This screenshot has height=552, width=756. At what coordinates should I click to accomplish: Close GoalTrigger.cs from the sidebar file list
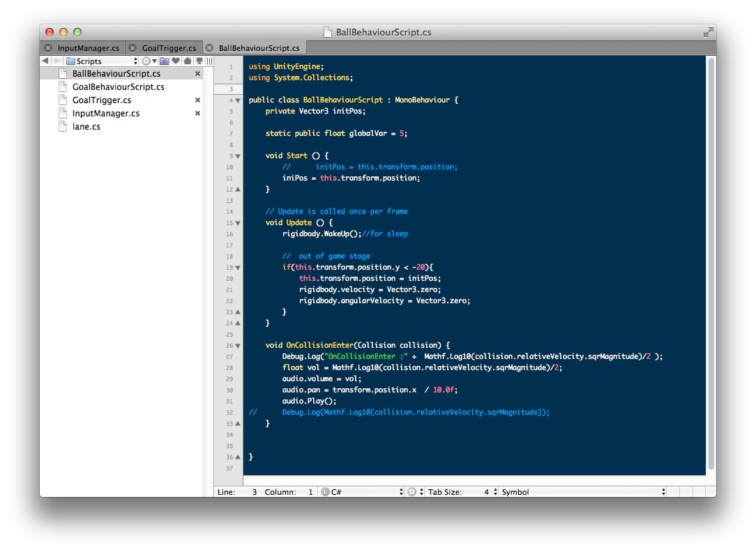(x=197, y=100)
